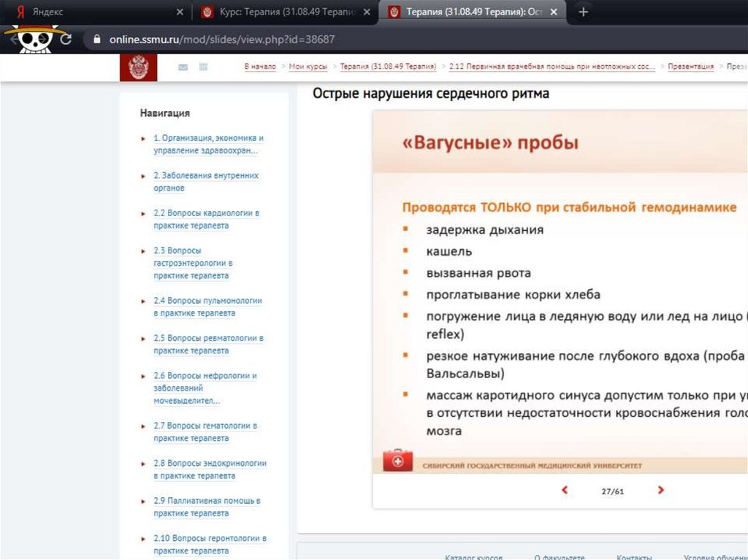Viewport: 748px width, 560px height.
Task: Open 2.10 Вопросы геронтологии section
Action: coord(210,544)
